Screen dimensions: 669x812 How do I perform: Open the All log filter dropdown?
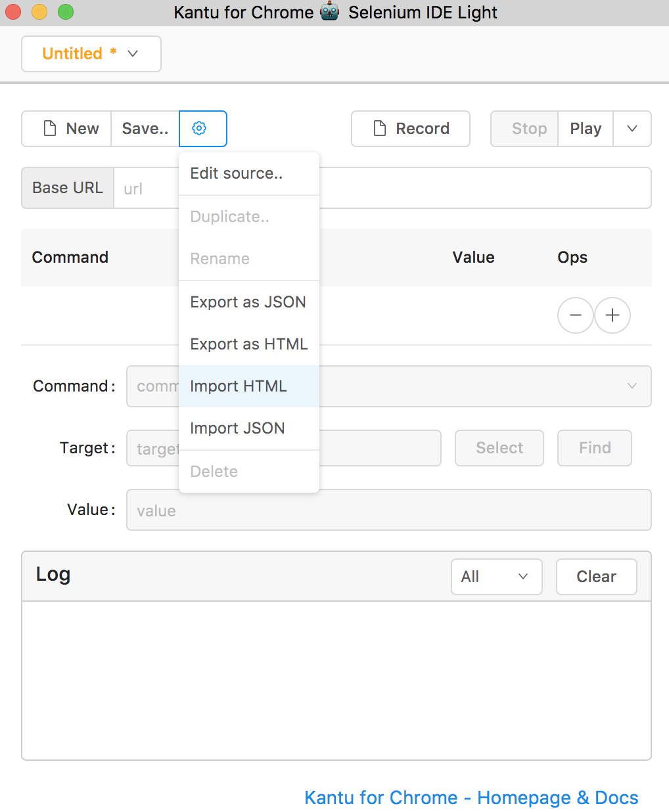pyautogui.click(x=497, y=577)
